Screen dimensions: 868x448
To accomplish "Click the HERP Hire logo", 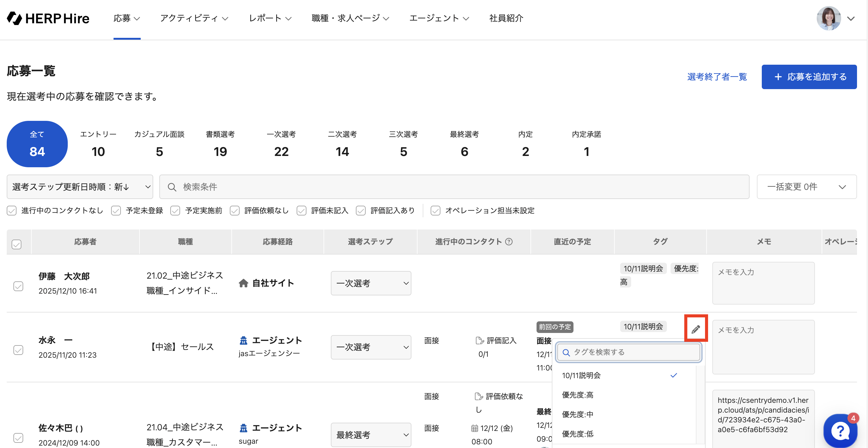I will [x=48, y=18].
